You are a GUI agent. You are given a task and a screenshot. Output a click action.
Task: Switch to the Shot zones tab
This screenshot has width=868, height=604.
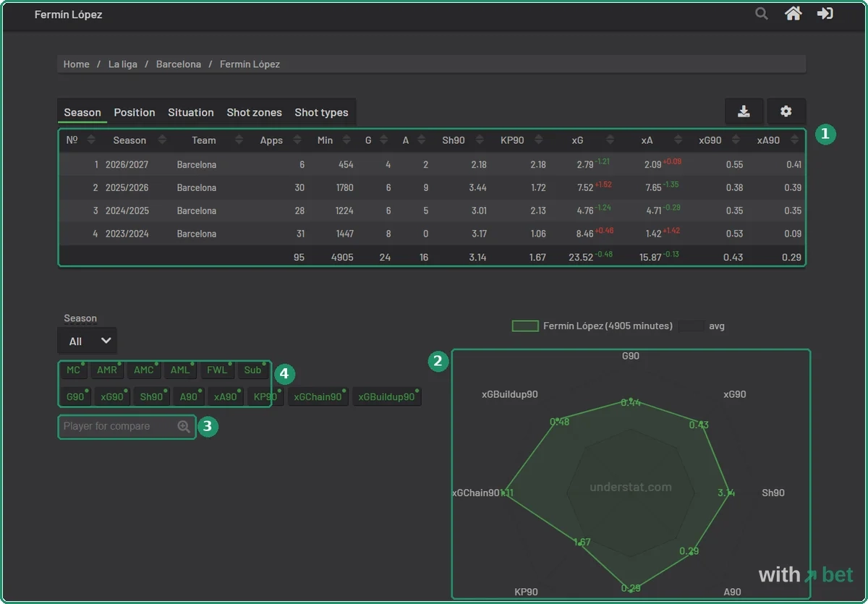(x=255, y=112)
